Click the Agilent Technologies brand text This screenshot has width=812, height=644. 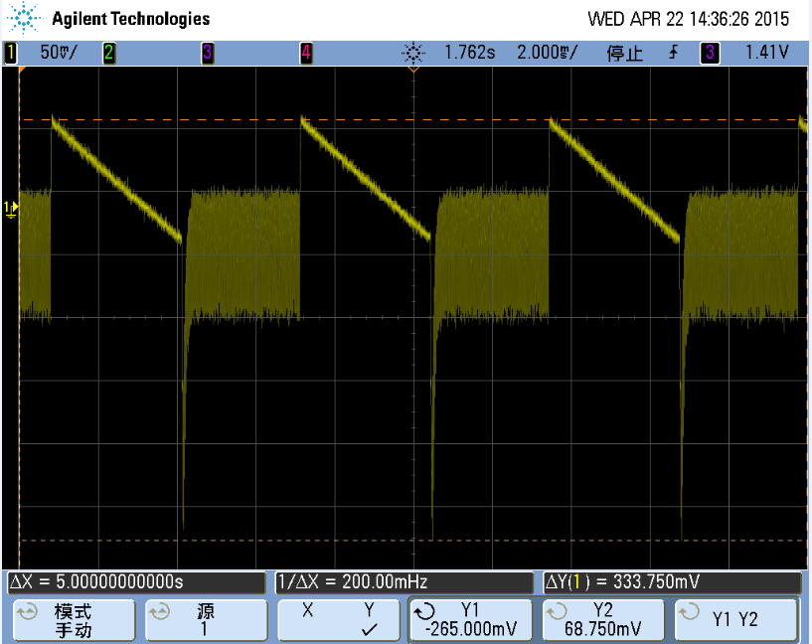131,19
